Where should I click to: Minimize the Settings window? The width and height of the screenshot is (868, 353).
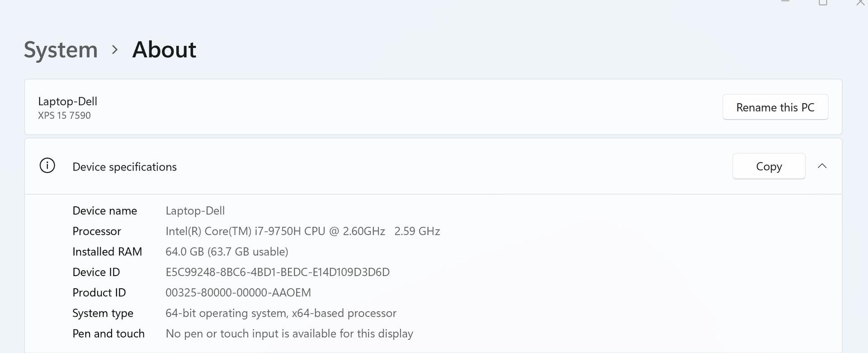pyautogui.click(x=785, y=1)
